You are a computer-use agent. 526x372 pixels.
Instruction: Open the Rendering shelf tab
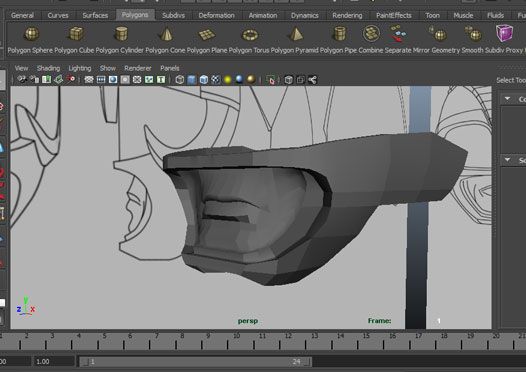tap(347, 15)
